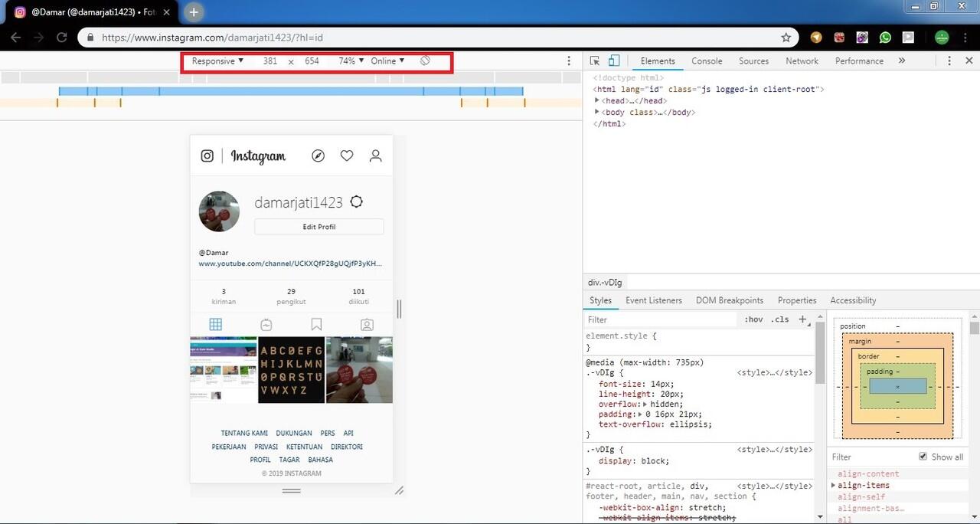This screenshot has width=980, height=524.
Task: Close the DevTools panel
Action: click(969, 61)
